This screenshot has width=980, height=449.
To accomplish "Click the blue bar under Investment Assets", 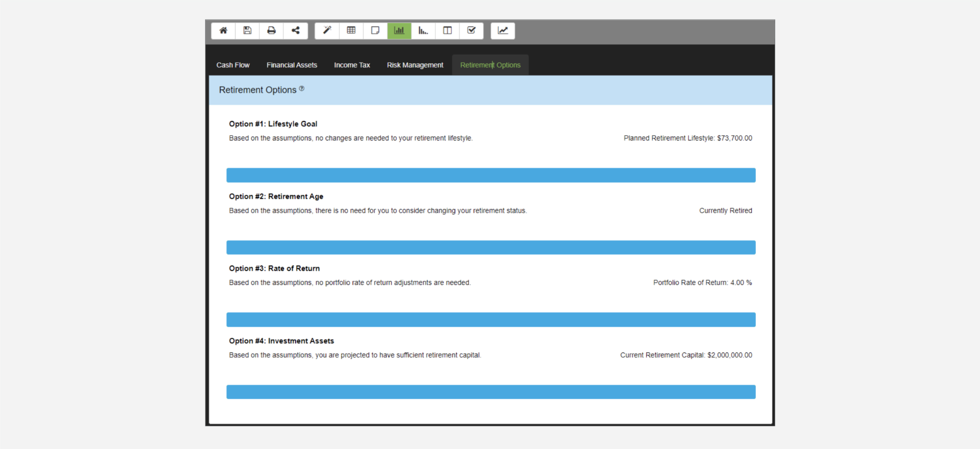I will tap(491, 392).
